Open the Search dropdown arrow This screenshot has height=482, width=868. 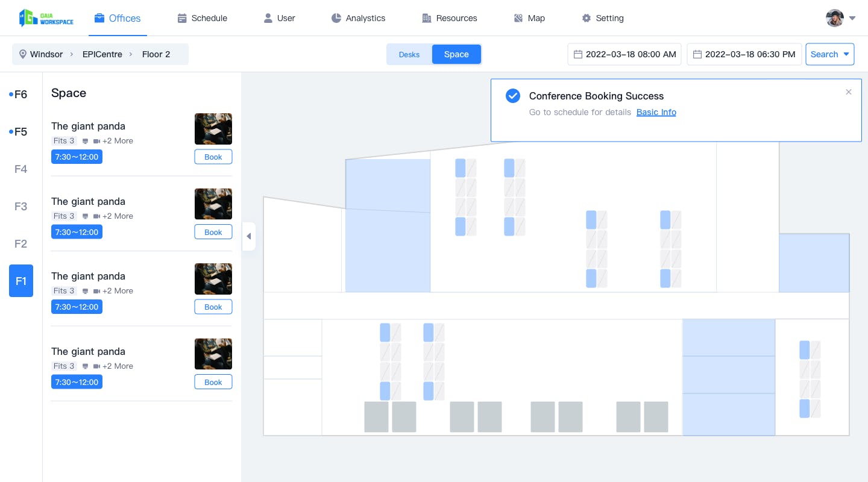(846, 54)
